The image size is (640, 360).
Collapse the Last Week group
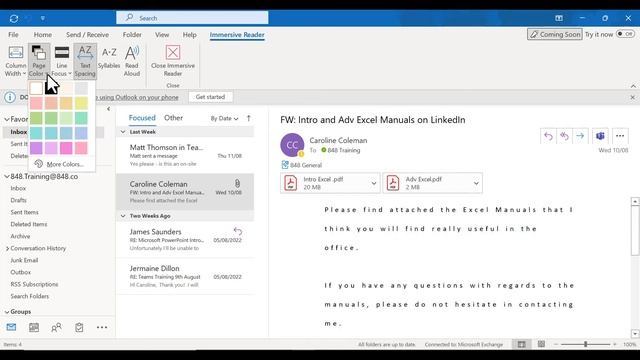[x=123, y=132]
